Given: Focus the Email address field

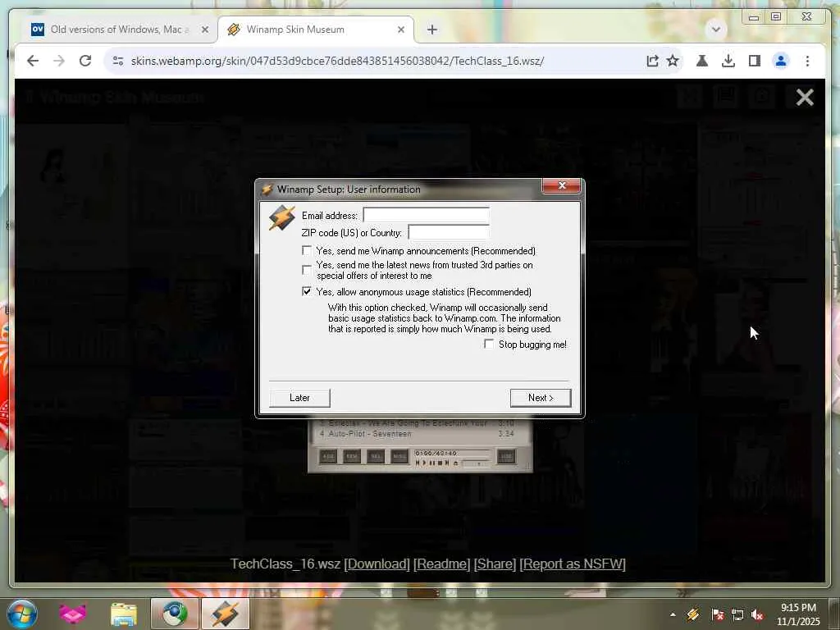Looking at the screenshot, I should pyautogui.click(x=426, y=215).
